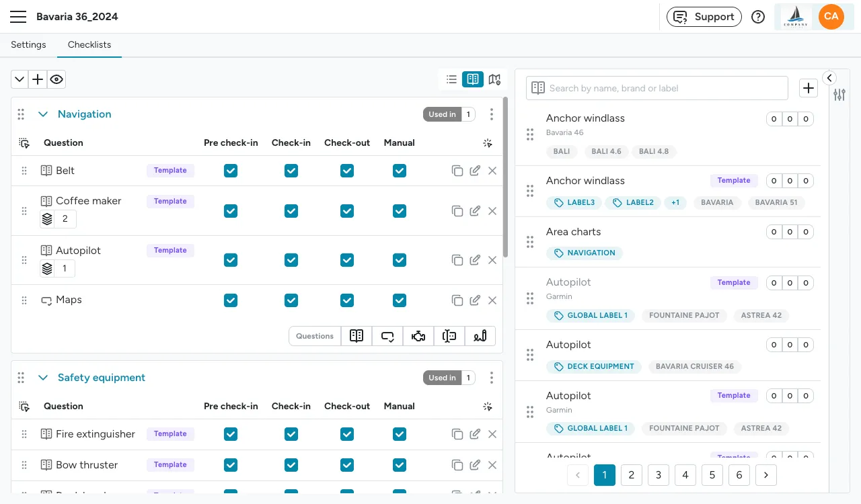Add engine question type icon
Image resolution: width=861 pixels, height=504 pixels.
pyautogui.click(x=418, y=336)
